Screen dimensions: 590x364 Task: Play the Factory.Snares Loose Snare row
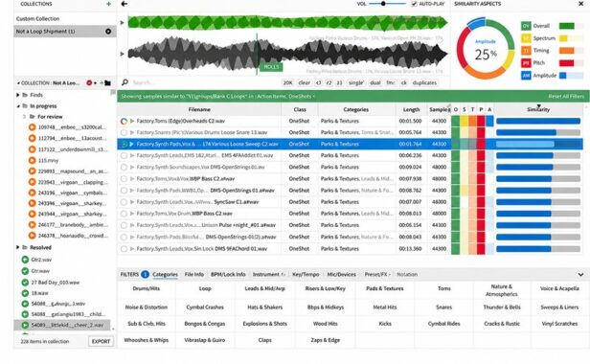pos(132,132)
